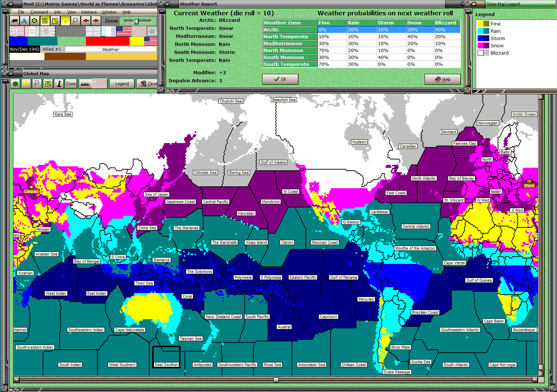Click the Close button in Global Map toolbar
The width and height of the screenshot is (557, 392).
pos(147,84)
